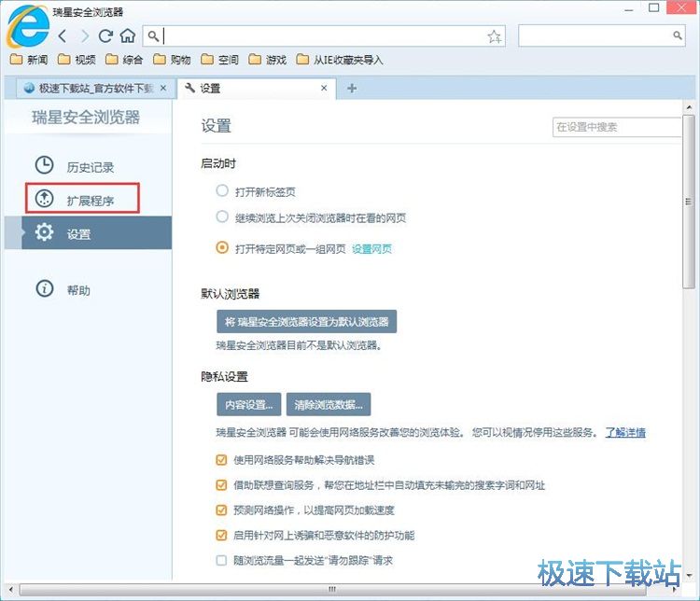Go forward with the forward arrow
The height and width of the screenshot is (601, 700).
[x=84, y=35]
